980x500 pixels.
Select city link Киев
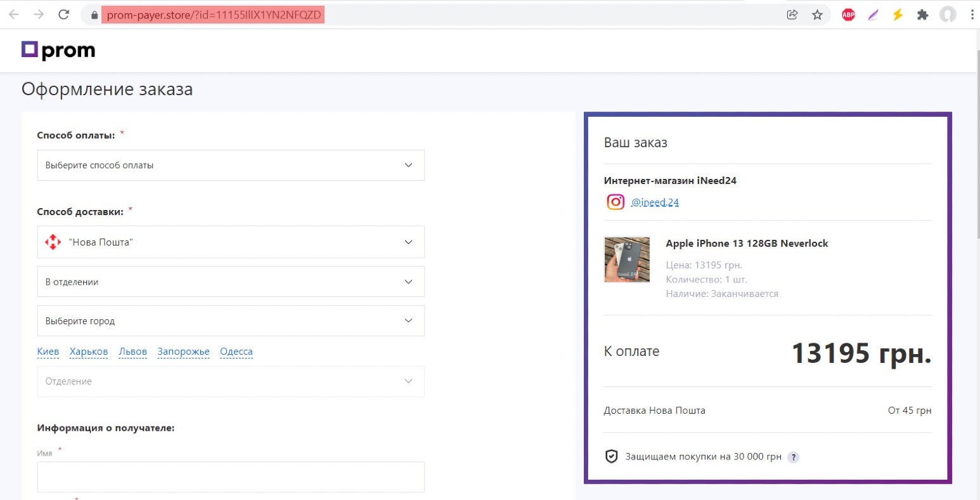coord(48,352)
